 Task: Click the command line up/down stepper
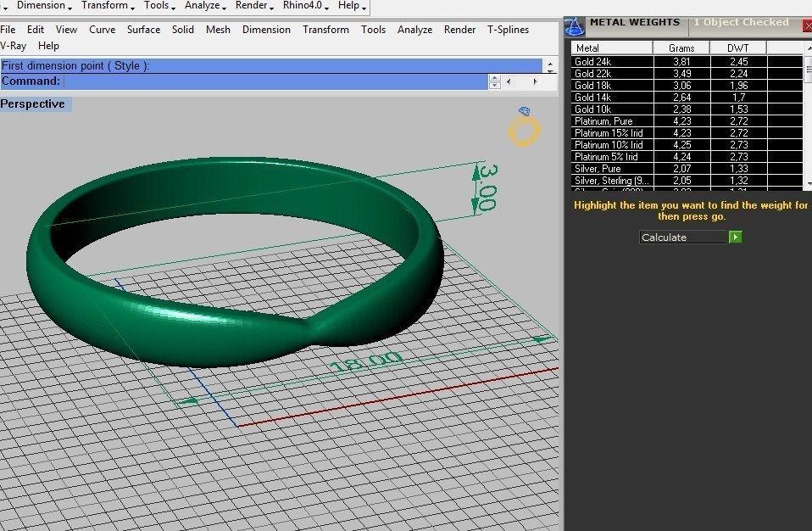coord(494,81)
